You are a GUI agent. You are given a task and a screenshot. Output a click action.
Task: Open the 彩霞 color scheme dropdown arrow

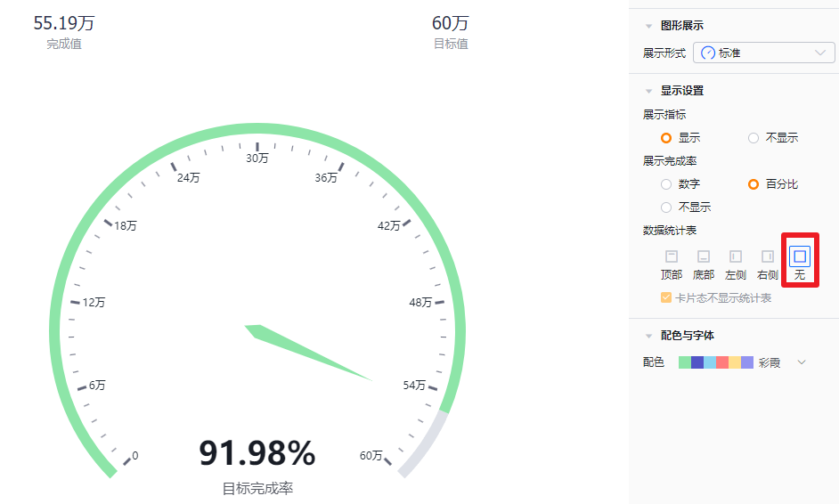[802, 362]
